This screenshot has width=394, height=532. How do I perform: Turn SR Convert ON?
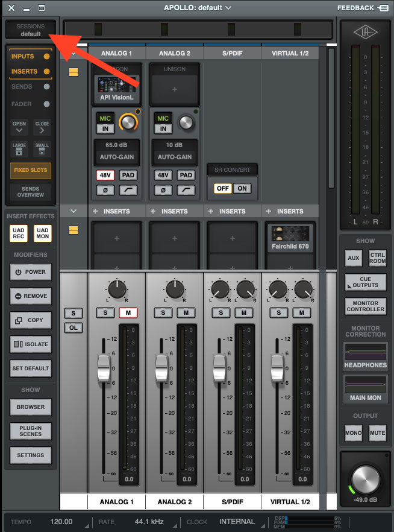[242, 188]
